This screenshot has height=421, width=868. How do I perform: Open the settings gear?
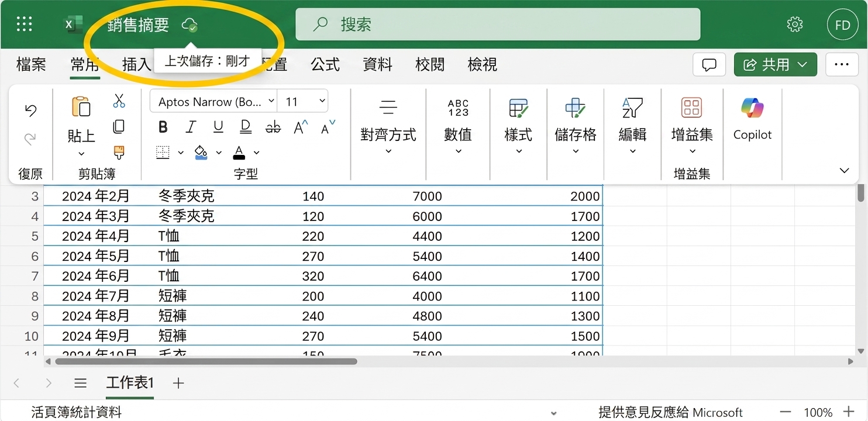pos(794,25)
